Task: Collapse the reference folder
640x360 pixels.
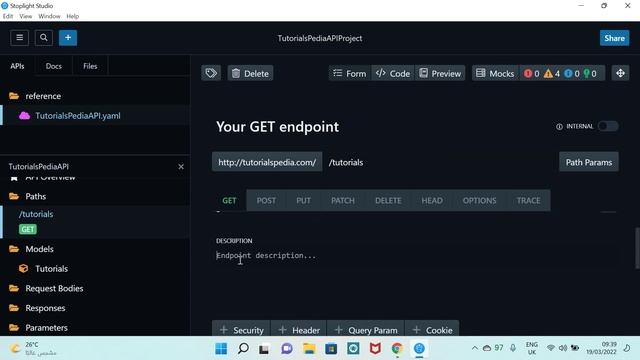Action: coord(35,96)
